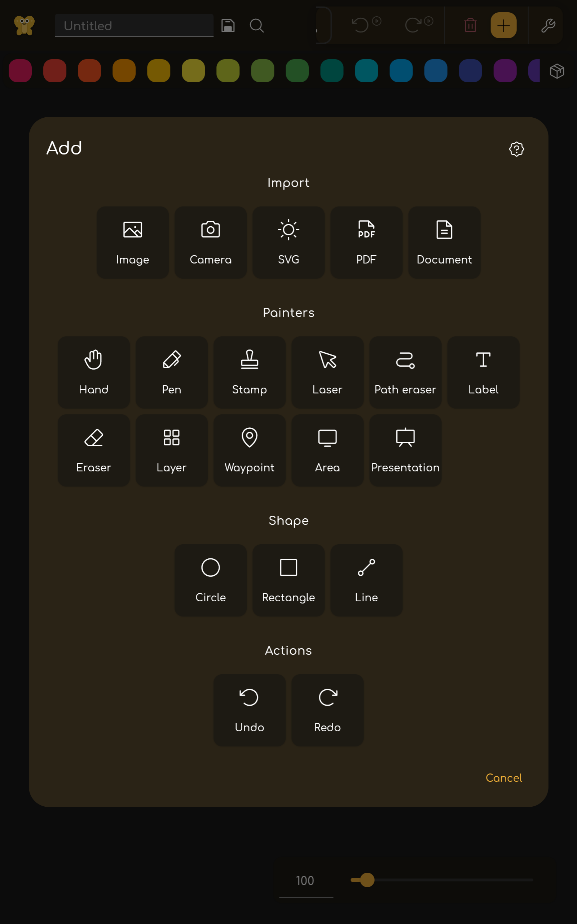Open help for the Add dialog
577x924 pixels.
516,149
